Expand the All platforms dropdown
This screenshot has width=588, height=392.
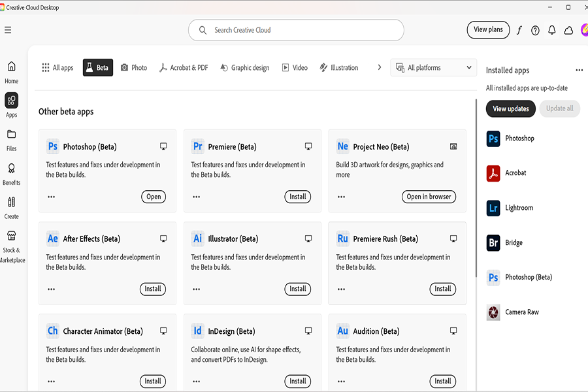[434, 68]
